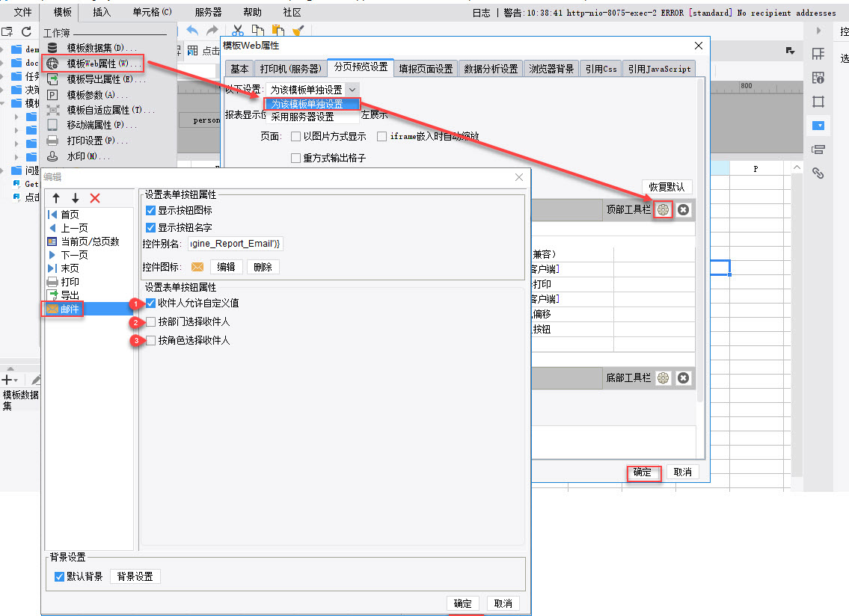The width and height of the screenshot is (849, 616).
Task: Switch to the 填报页面设置 tab
Action: (x=426, y=69)
